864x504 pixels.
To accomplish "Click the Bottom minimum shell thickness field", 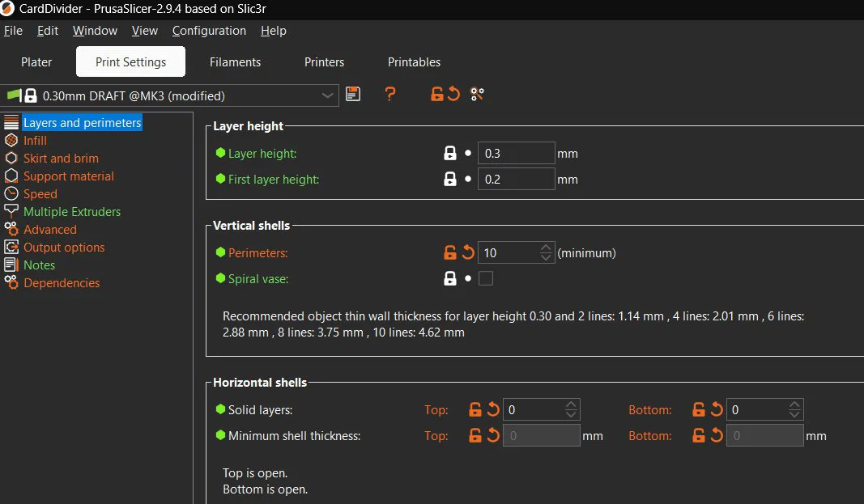I will tap(765, 435).
